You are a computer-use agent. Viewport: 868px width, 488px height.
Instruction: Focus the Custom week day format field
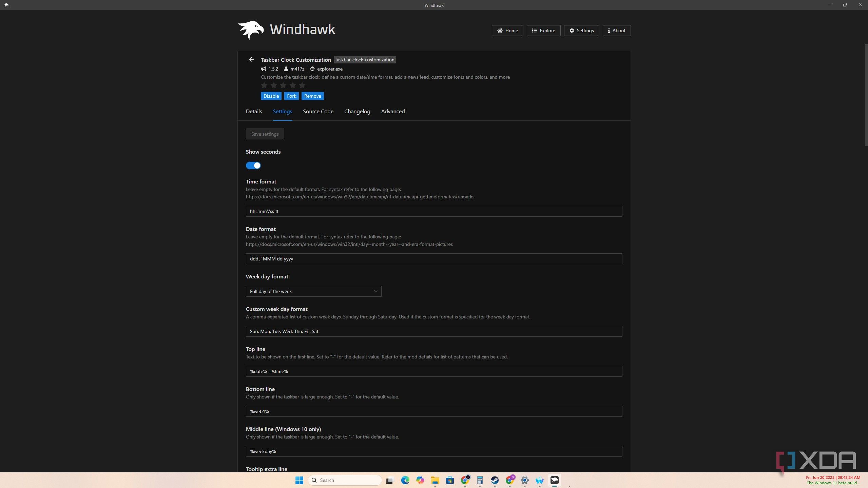pos(434,331)
